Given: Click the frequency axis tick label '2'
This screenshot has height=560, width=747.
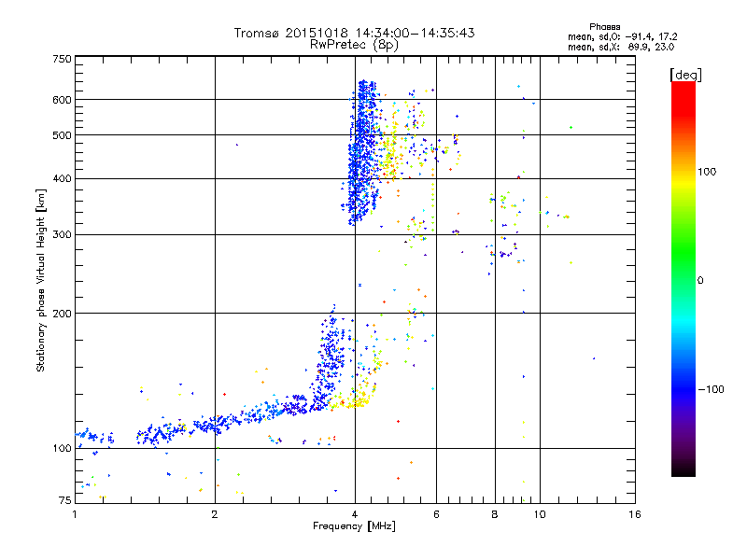Looking at the screenshot, I should 215,514.
